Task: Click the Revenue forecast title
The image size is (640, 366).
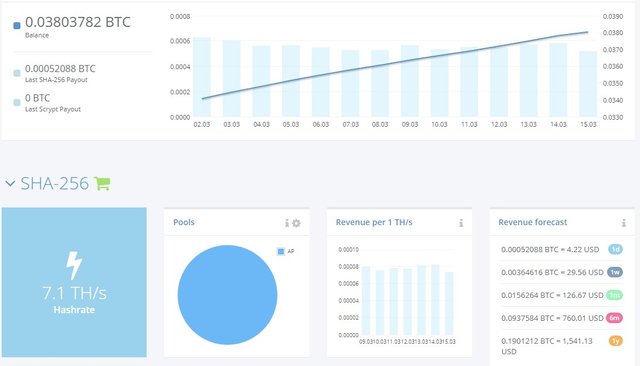Action: pyautogui.click(x=533, y=222)
